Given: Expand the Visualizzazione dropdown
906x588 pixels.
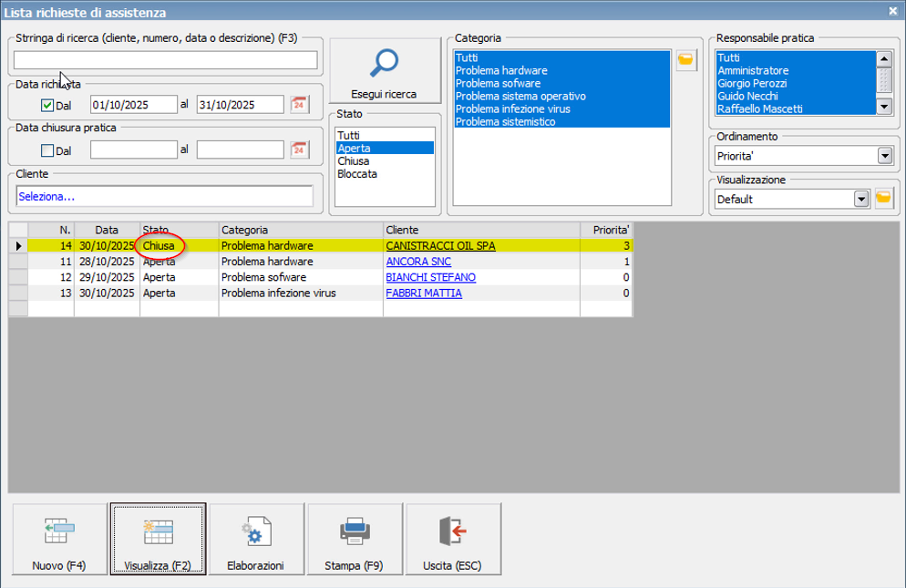Looking at the screenshot, I should (860, 199).
